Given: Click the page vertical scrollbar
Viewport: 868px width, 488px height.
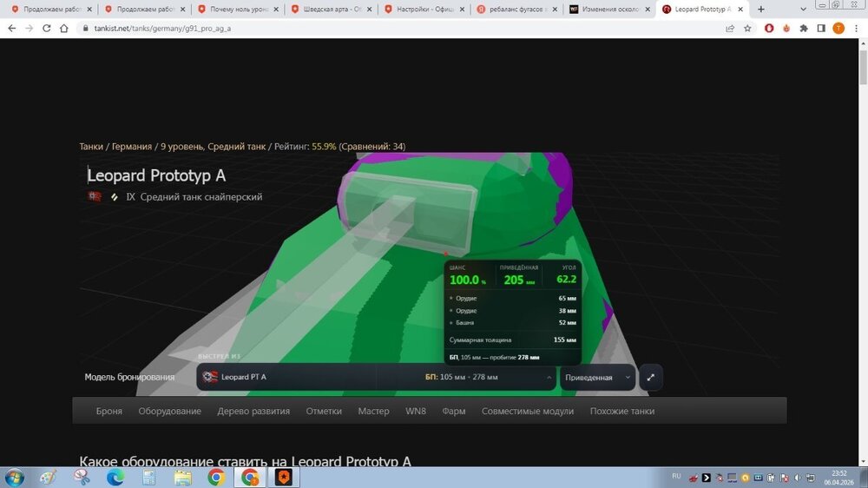Looking at the screenshot, I should 863,67.
